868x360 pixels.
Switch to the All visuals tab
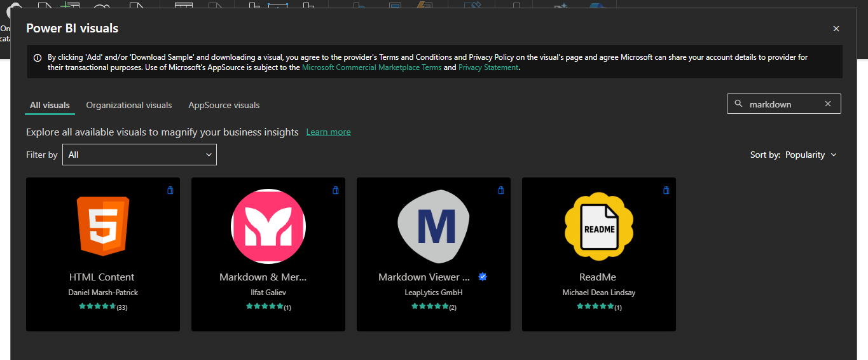pyautogui.click(x=50, y=105)
